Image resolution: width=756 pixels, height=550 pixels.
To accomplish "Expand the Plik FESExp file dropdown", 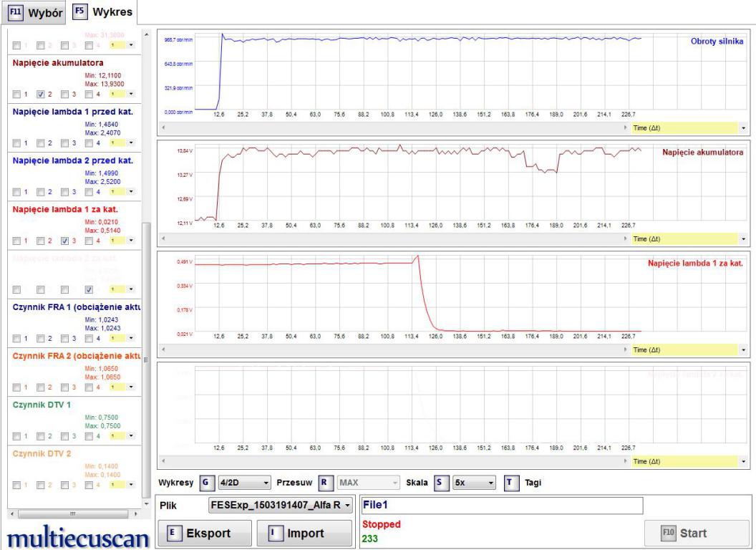I will 281,506.
